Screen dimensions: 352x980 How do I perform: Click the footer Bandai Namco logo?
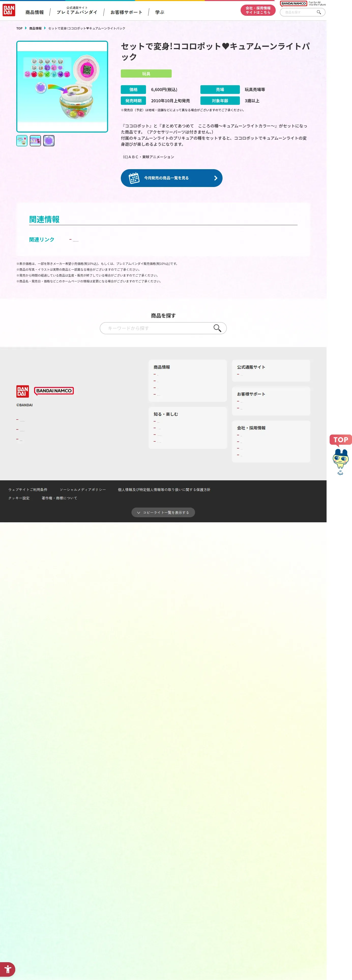tap(54, 391)
